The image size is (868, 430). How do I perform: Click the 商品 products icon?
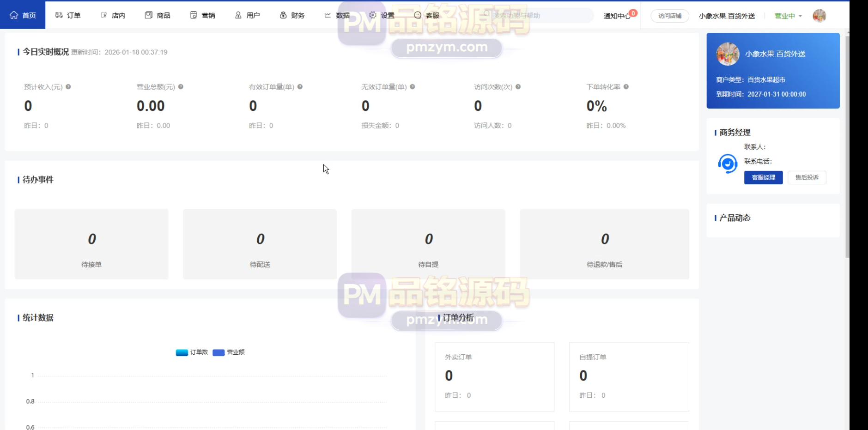tap(148, 15)
